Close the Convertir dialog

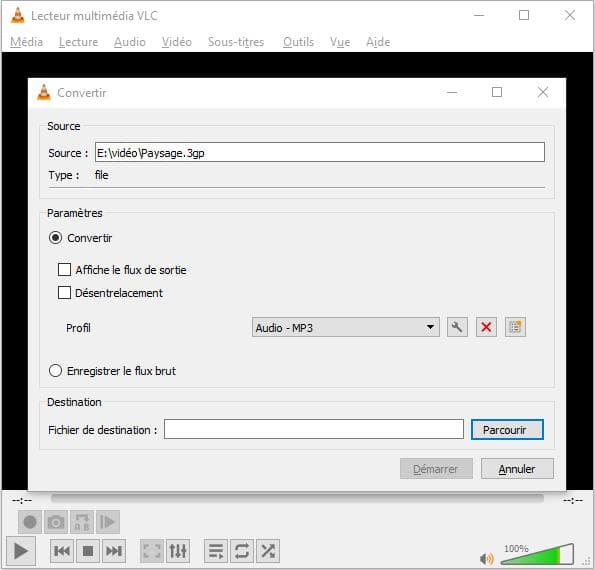pos(543,92)
